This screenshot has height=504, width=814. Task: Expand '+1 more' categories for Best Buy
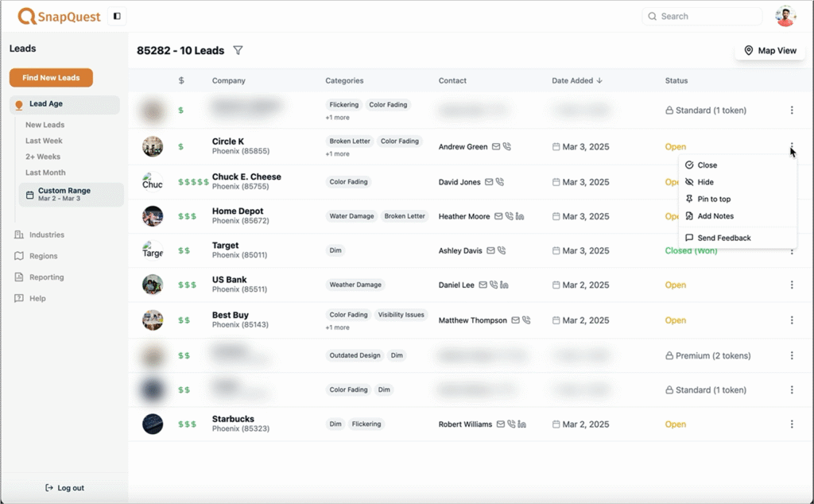[x=337, y=328]
